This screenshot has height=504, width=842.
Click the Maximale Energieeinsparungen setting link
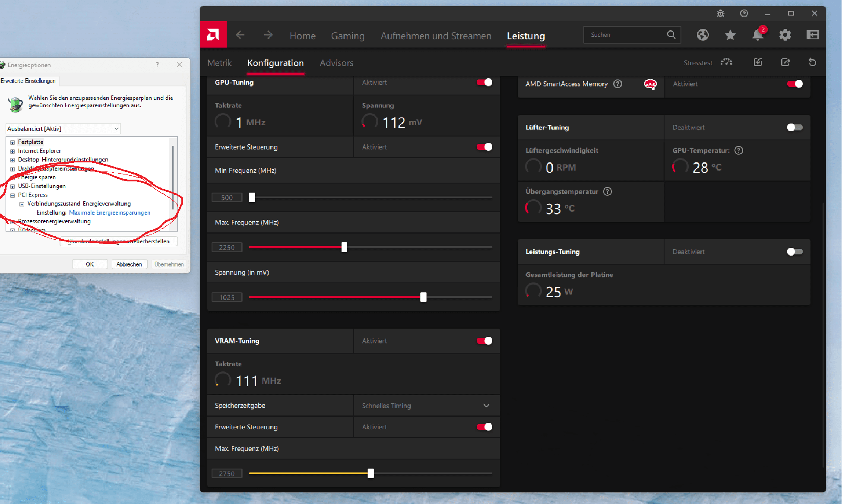point(110,212)
